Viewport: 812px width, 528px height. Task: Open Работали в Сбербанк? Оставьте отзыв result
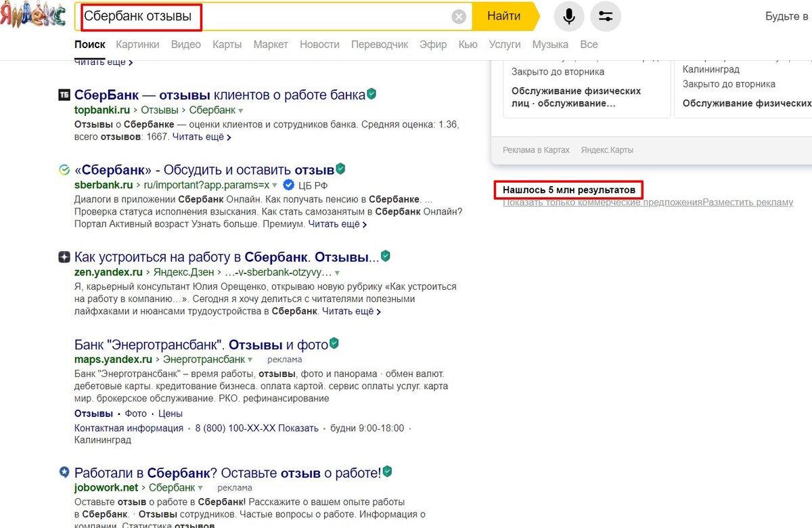(228, 472)
